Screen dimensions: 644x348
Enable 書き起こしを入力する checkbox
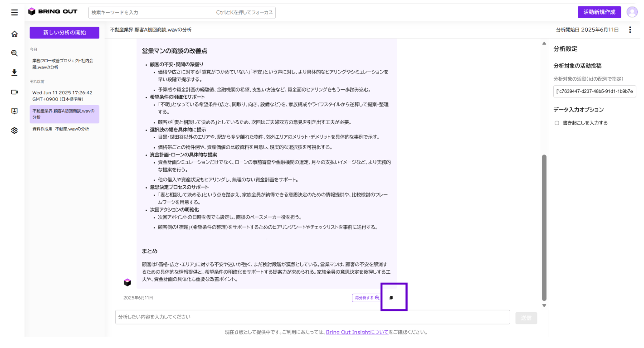(x=557, y=123)
